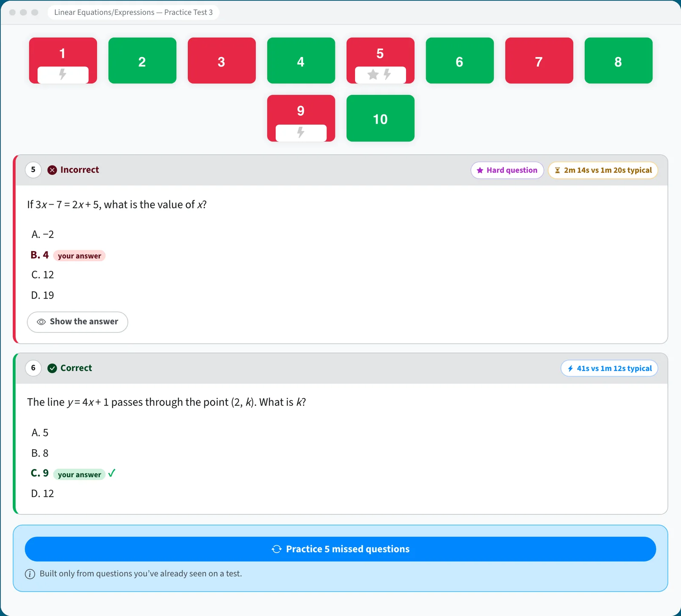Click the 'Incorrect' status label

(80, 170)
